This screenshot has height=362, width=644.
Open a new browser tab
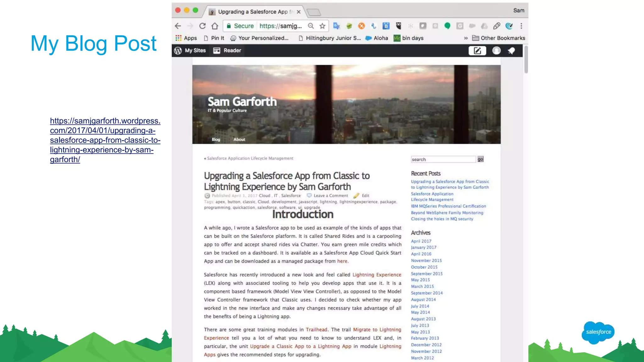pyautogui.click(x=314, y=13)
